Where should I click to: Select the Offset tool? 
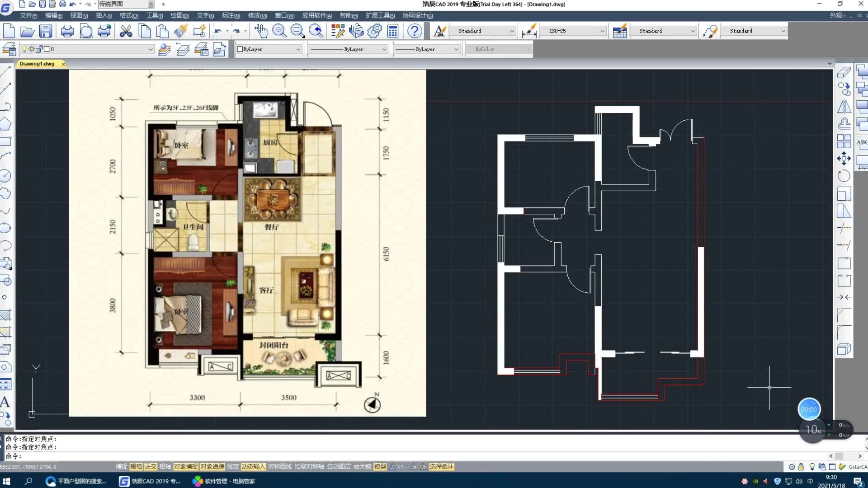[x=844, y=124]
